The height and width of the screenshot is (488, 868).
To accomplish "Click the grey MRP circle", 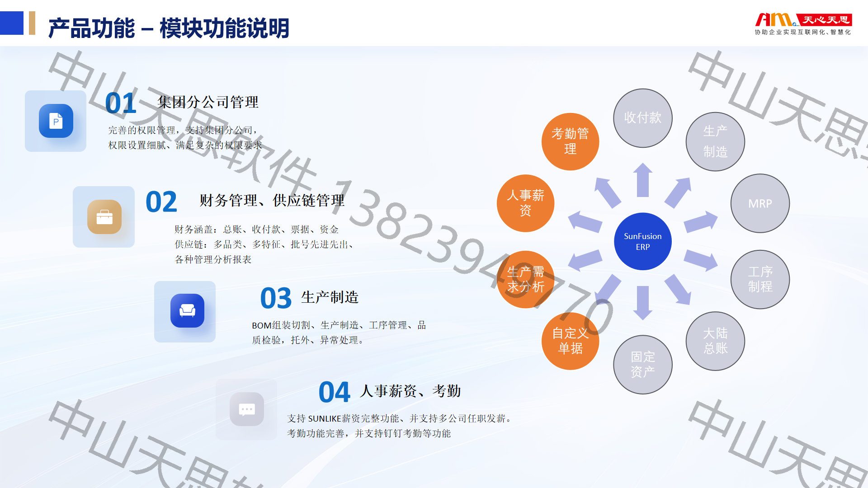I will pyautogui.click(x=760, y=203).
